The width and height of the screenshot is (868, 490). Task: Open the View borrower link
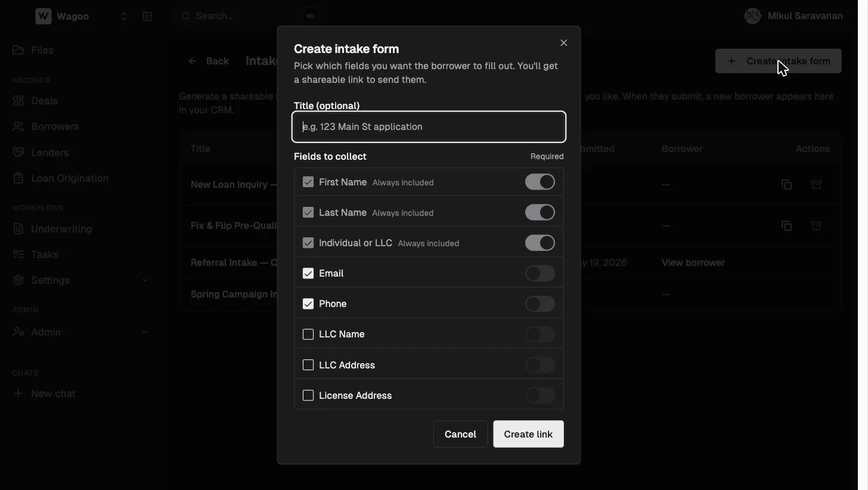click(x=693, y=262)
